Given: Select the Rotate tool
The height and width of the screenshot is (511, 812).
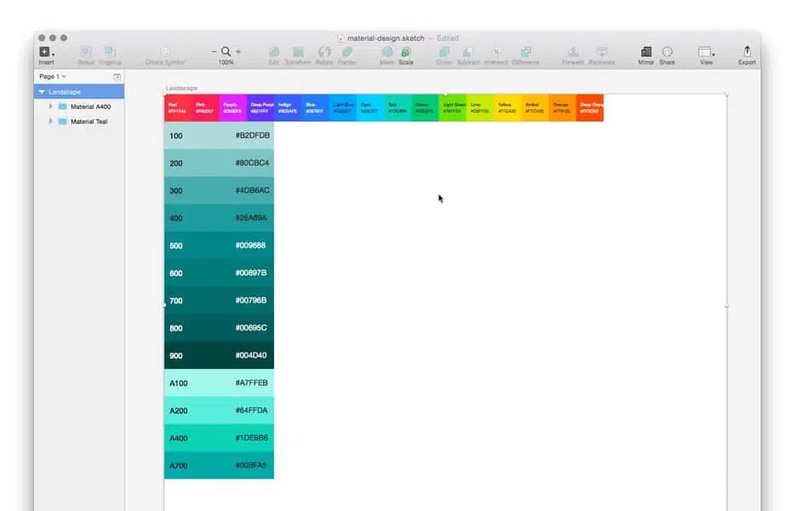Looking at the screenshot, I should pos(324,51).
